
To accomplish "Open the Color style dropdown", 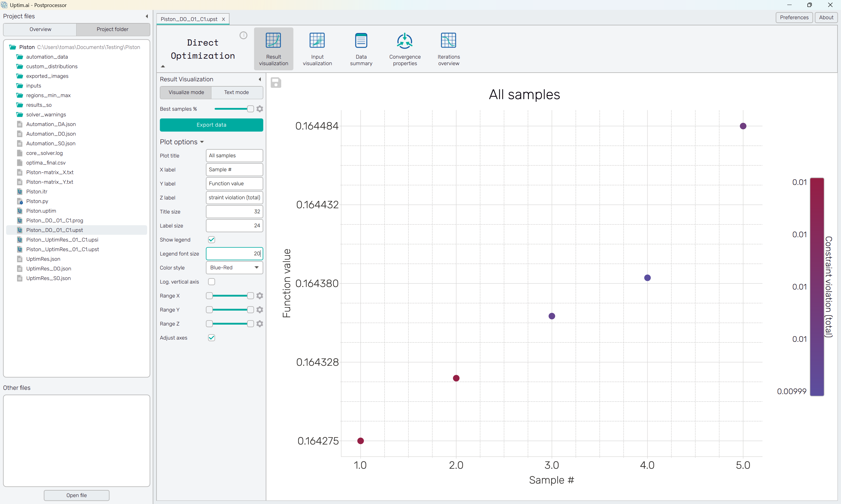I will point(234,268).
